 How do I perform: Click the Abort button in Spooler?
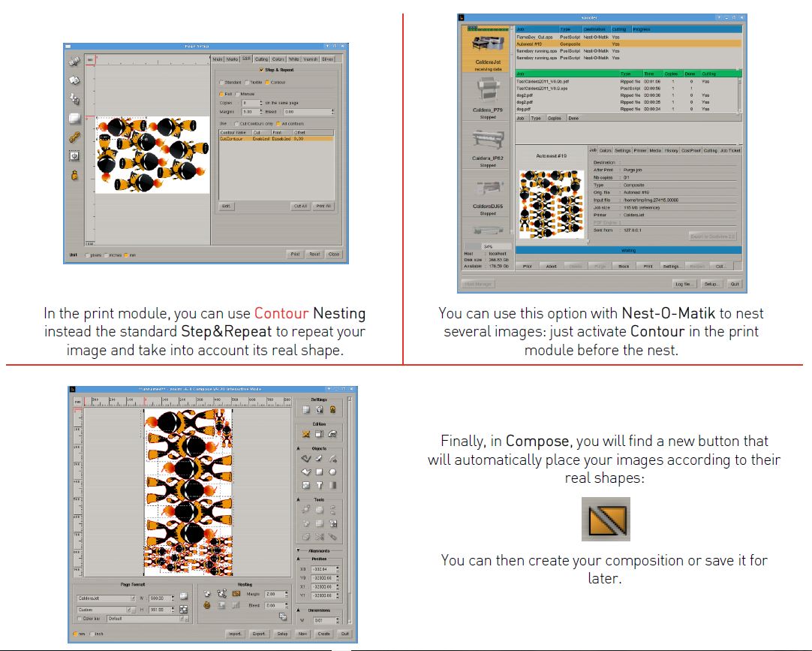[552, 266]
